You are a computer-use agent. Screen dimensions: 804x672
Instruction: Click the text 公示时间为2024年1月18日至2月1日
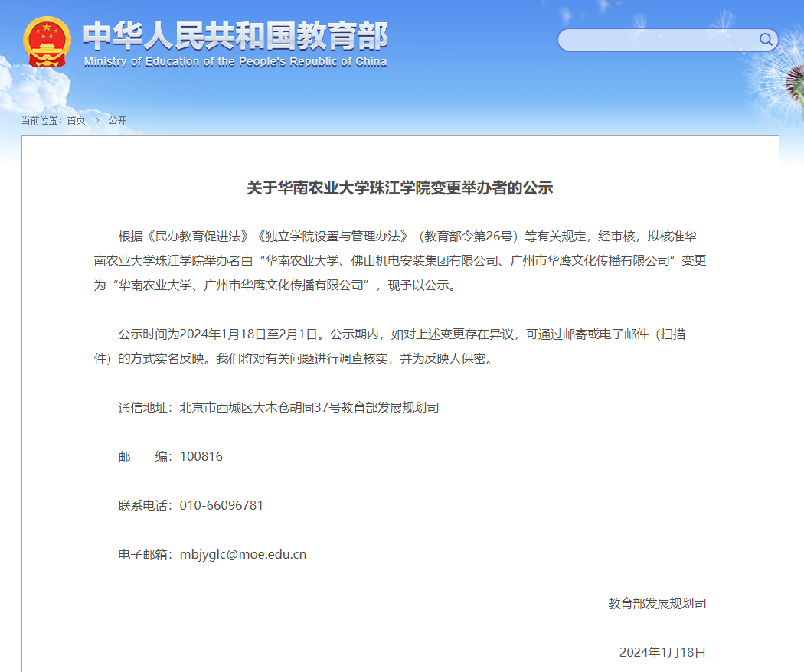click(218, 334)
